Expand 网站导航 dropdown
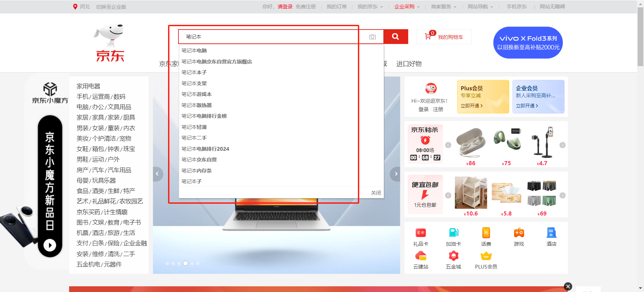The height and width of the screenshot is (292, 644). [480, 7]
